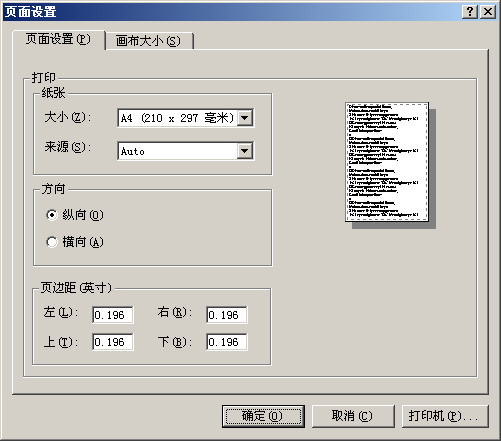The image size is (501, 441).
Task: Switch to the 画布大小 tab
Action: [x=149, y=41]
